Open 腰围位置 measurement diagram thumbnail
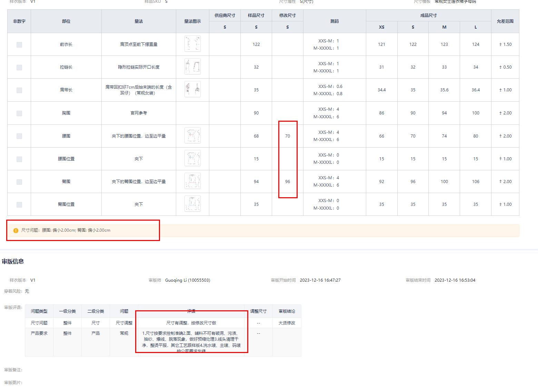538x392 pixels. coord(192,158)
